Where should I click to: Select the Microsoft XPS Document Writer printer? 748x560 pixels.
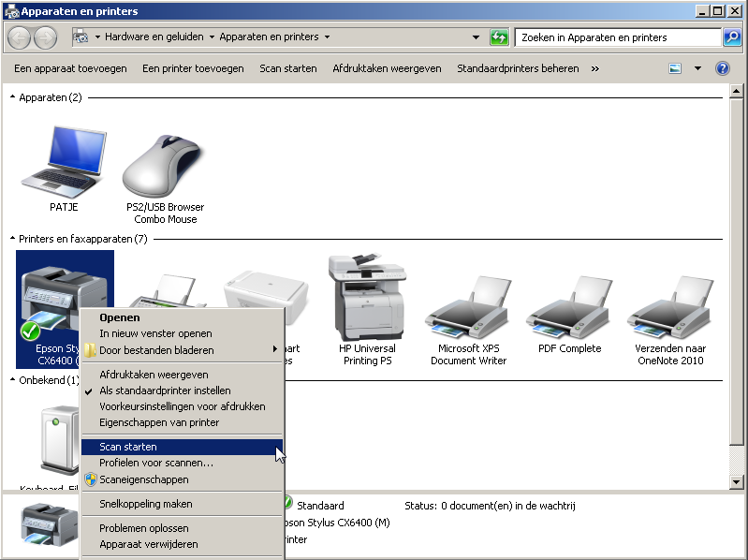[x=468, y=307]
